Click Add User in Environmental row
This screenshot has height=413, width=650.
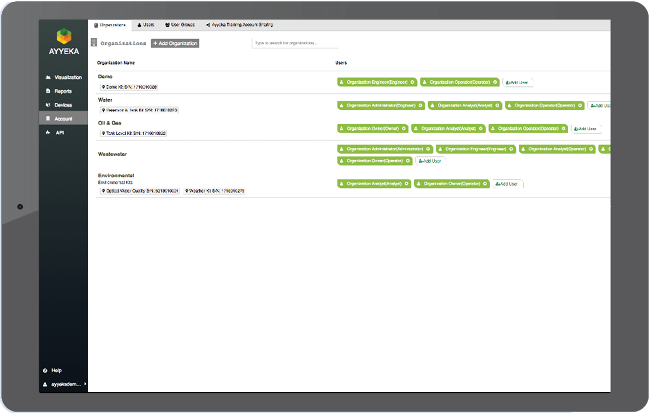coord(507,184)
